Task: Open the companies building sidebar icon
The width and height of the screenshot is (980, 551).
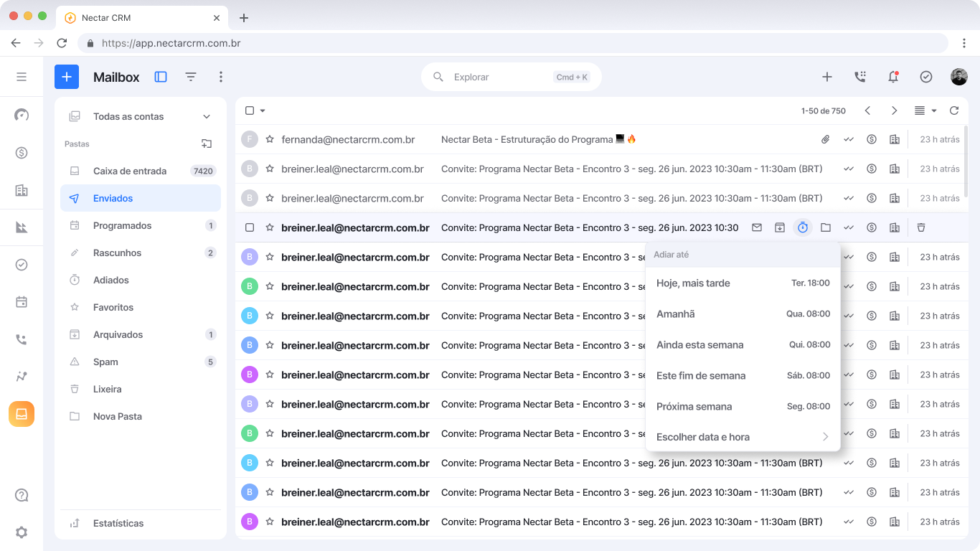Action: pos(22,190)
